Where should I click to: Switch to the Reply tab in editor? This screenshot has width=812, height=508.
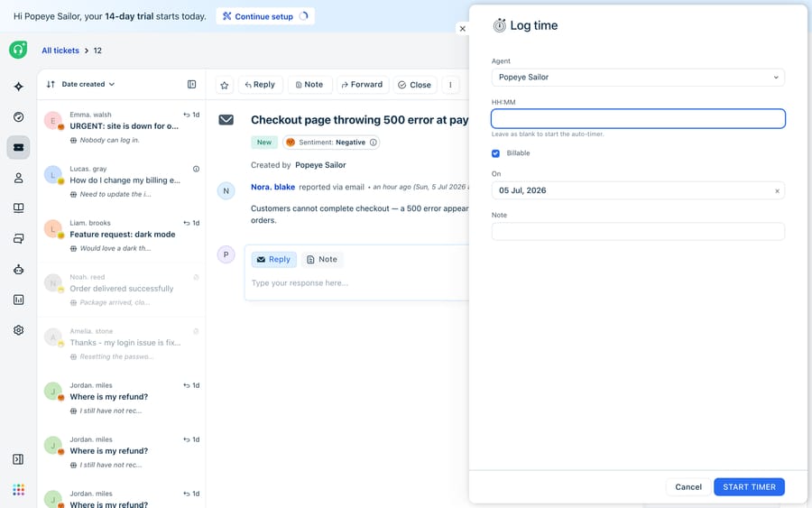(x=274, y=260)
